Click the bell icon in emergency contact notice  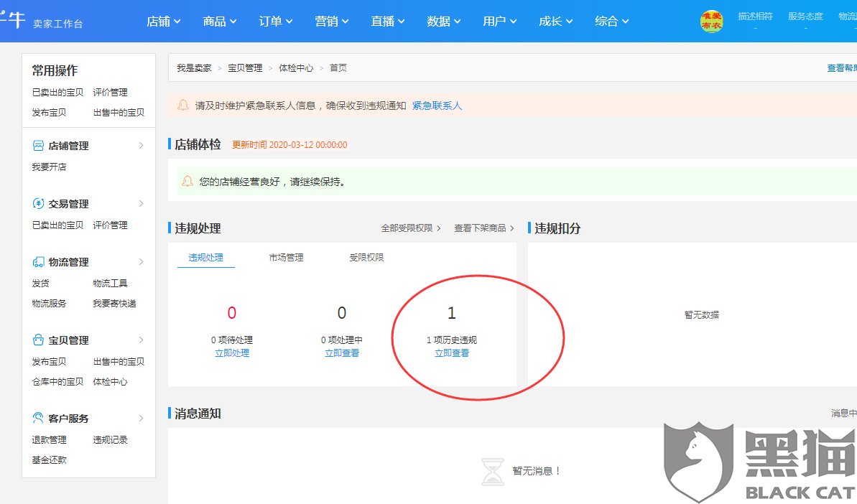click(x=183, y=105)
